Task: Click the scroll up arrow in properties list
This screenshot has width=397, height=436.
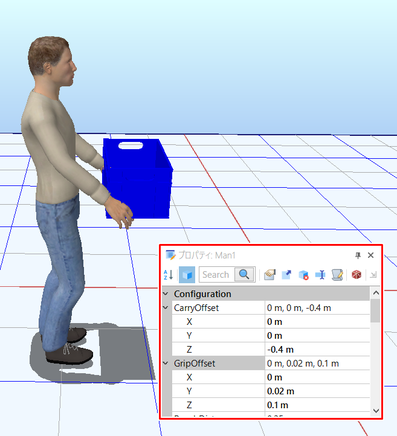Action: click(x=376, y=293)
